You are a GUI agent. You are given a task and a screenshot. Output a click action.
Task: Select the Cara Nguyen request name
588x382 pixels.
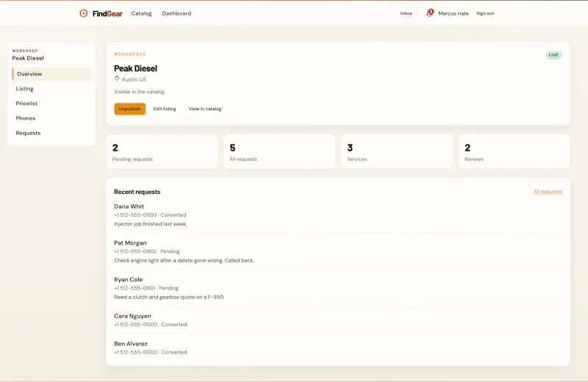[x=132, y=316]
